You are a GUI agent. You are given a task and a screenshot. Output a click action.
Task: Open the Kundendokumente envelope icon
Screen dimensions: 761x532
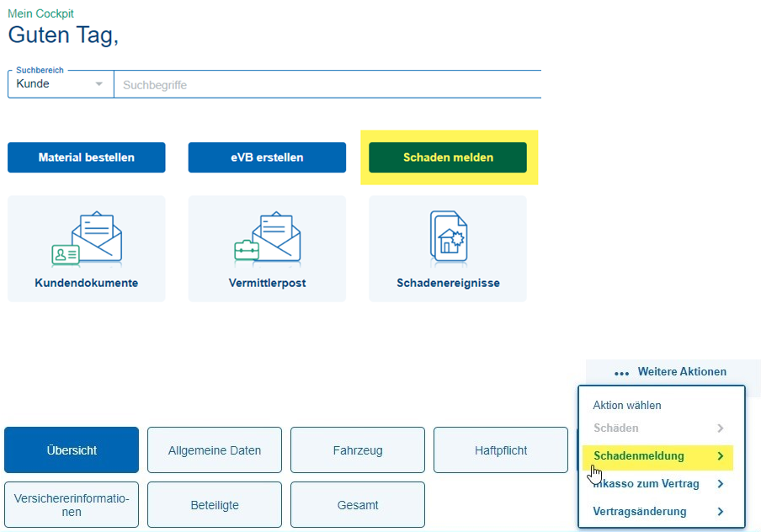87,239
